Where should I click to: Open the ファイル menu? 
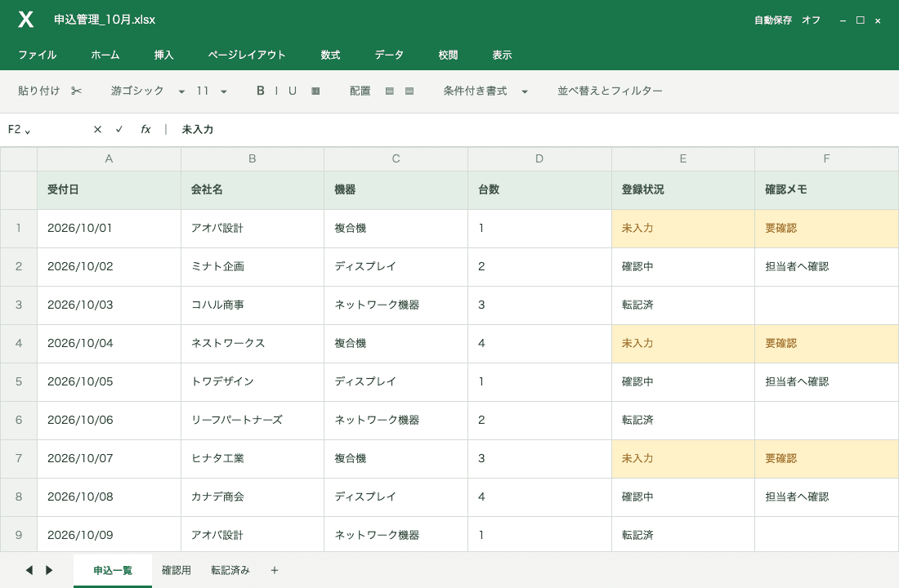[x=38, y=55]
